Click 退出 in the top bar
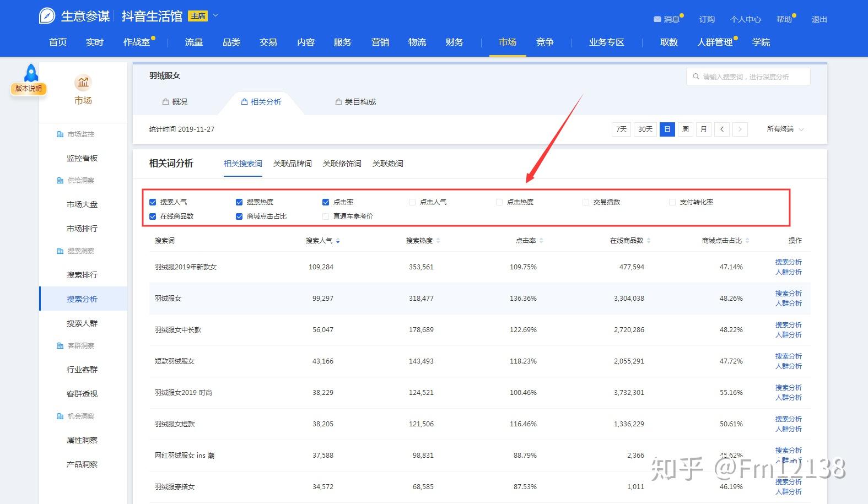 coord(820,19)
